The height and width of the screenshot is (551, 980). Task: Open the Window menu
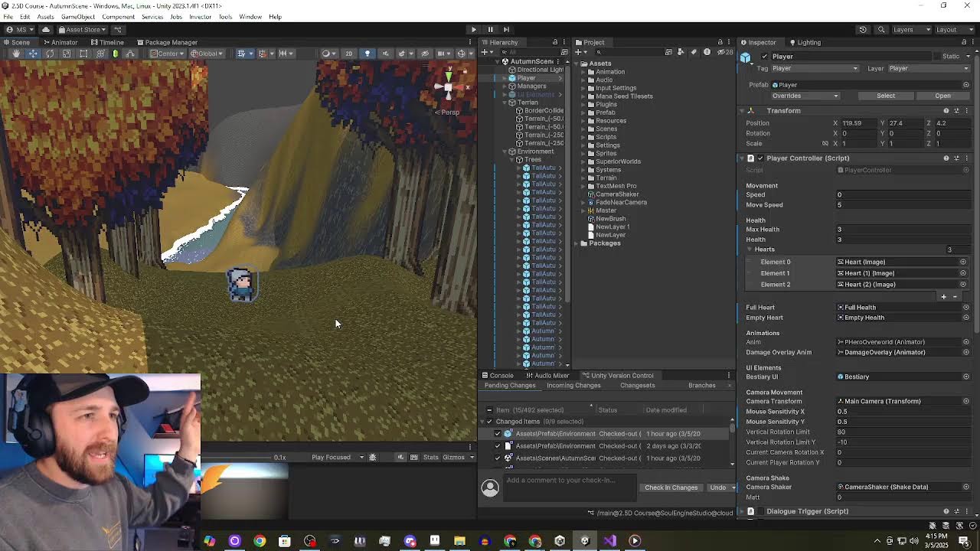(250, 17)
